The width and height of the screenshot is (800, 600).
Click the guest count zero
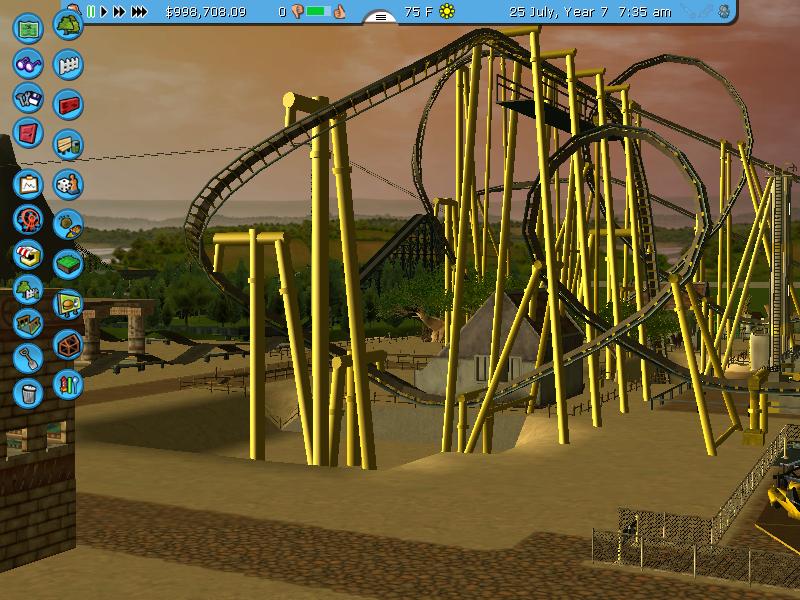pos(282,12)
